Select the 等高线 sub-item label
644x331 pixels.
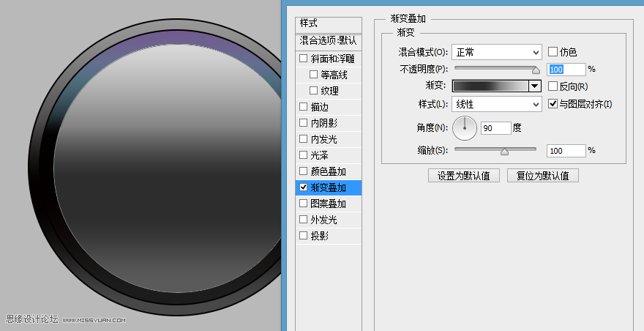point(334,75)
